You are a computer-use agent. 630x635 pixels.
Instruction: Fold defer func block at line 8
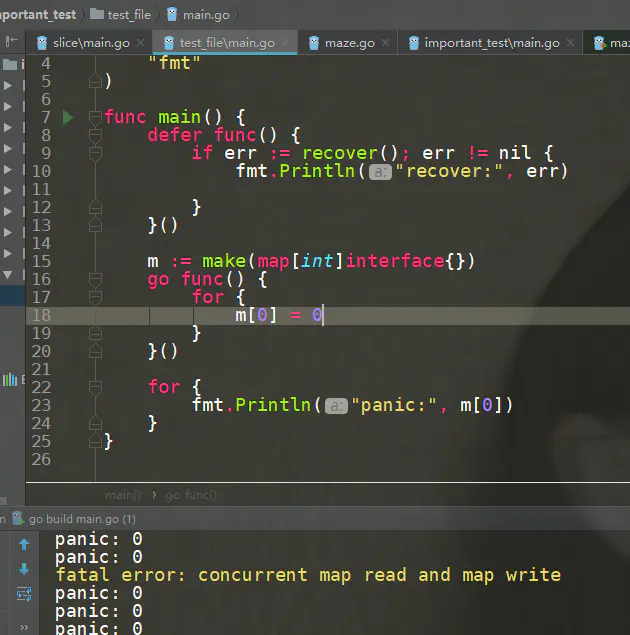tap(95, 135)
